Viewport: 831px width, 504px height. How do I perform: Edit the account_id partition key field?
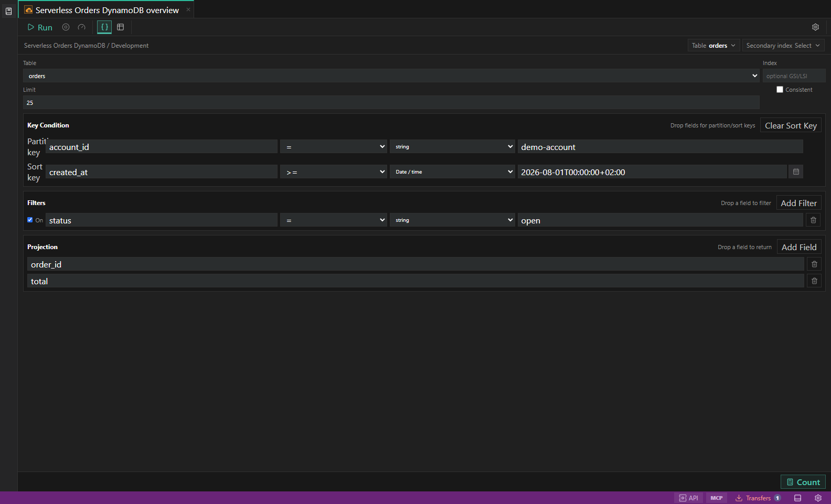click(162, 147)
